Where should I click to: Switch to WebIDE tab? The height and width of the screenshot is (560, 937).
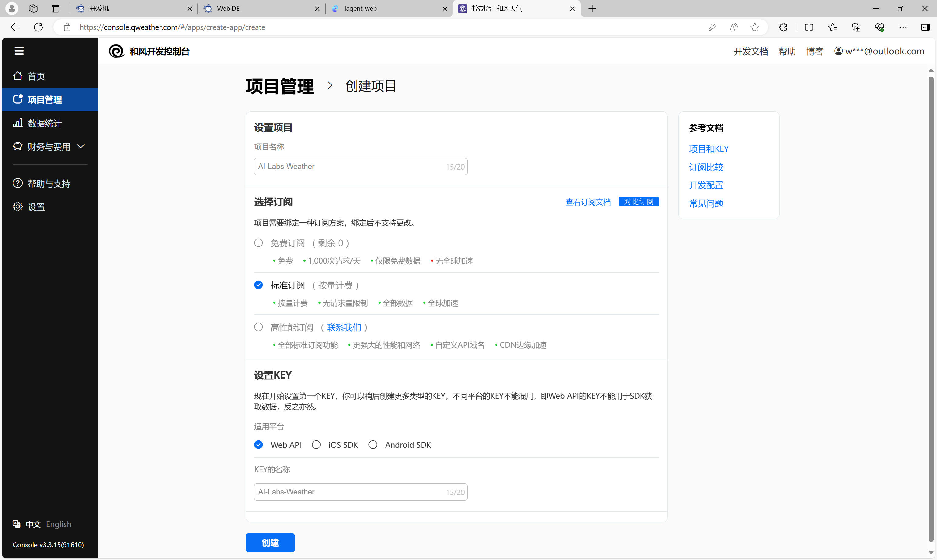[261, 8]
